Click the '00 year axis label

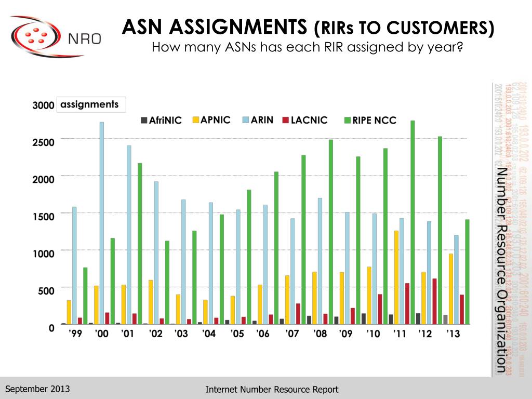pyautogui.click(x=101, y=334)
